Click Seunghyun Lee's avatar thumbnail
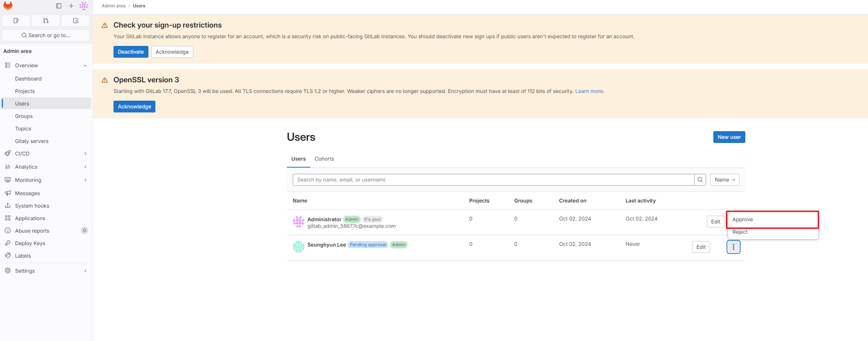 coord(299,247)
